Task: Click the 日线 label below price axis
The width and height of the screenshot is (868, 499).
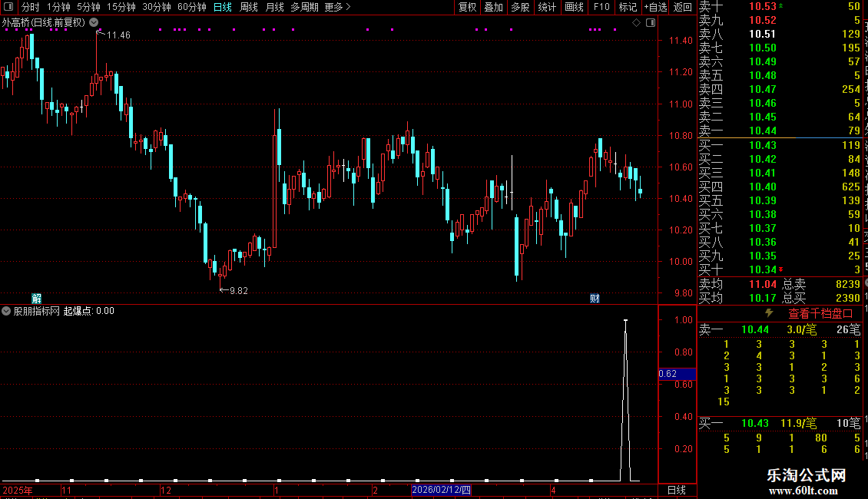Action: [x=677, y=490]
